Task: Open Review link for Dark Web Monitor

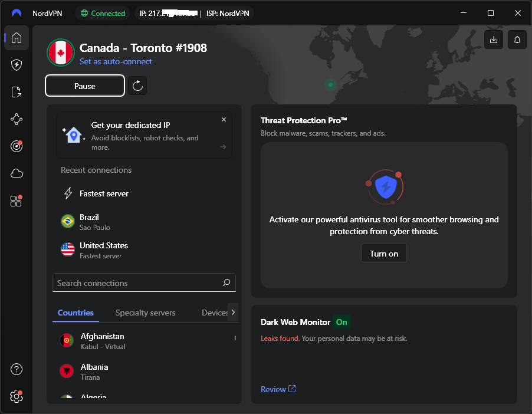Action: point(278,389)
